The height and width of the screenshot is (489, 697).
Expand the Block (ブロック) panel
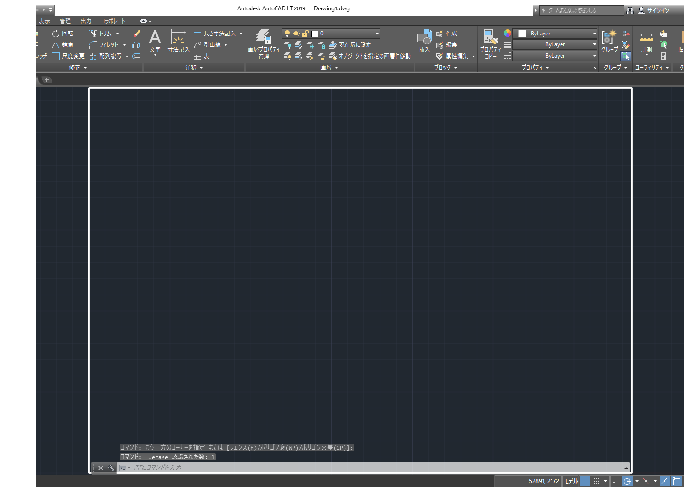446,68
